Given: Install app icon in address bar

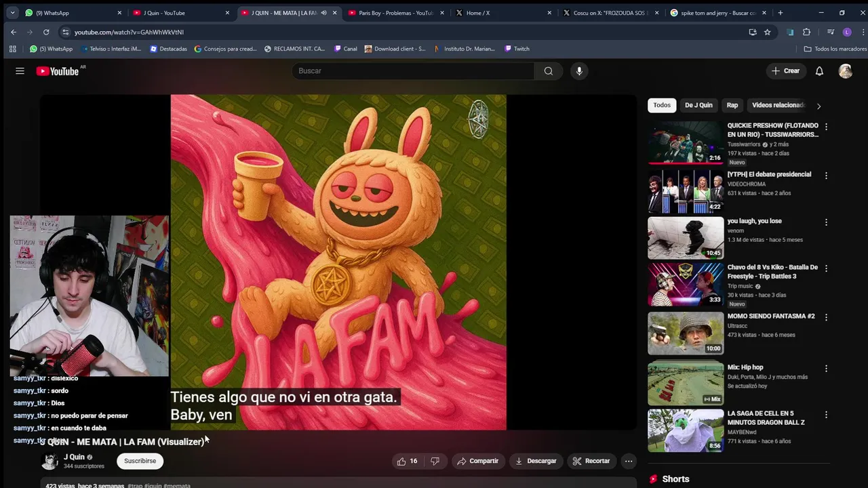Looking at the screenshot, I should point(753,32).
